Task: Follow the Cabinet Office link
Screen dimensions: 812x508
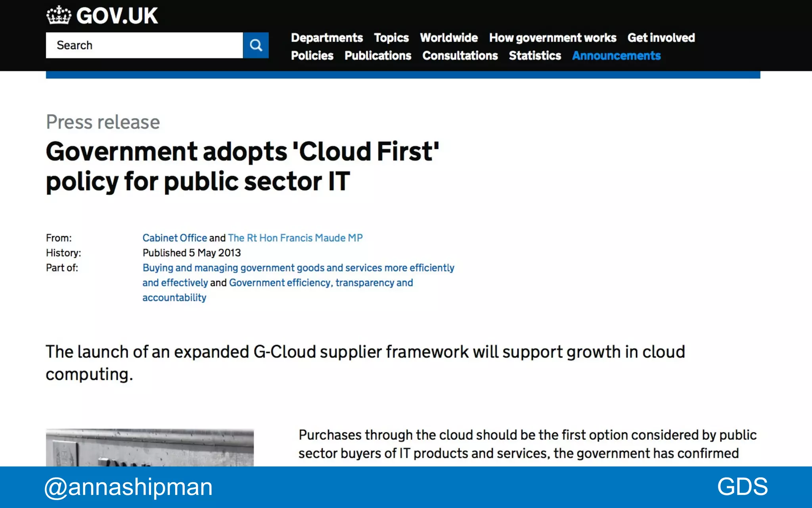Action: coord(174,238)
